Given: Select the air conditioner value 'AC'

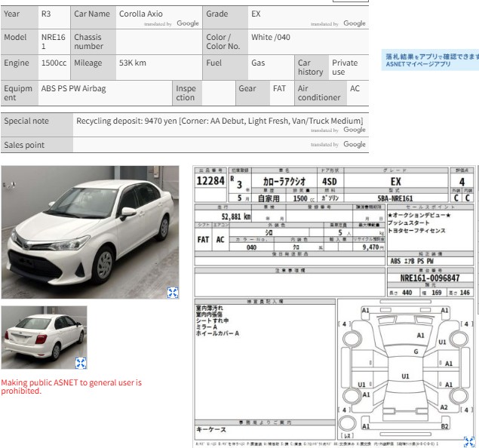Looking at the screenshot, I should pos(355,88).
